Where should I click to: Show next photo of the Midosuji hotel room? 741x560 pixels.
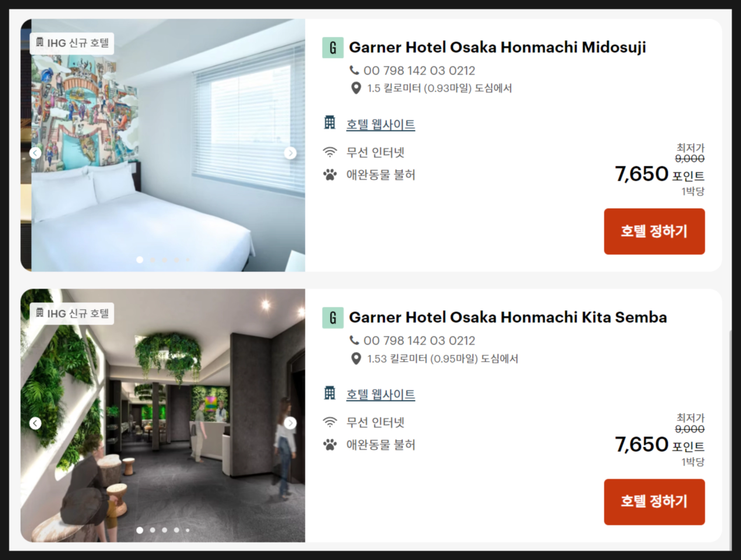(x=290, y=153)
